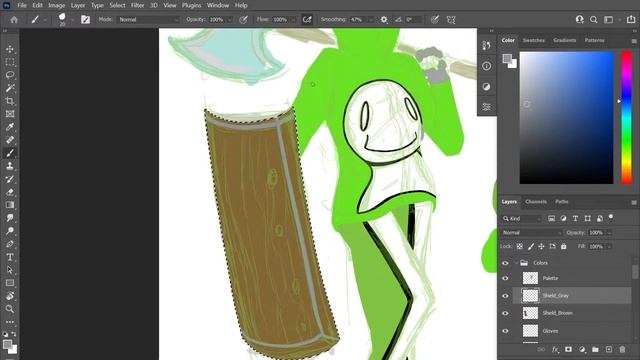This screenshot has height=360, width=640.
Task: Select the Rectangle shape tool
Action: point(10,283)
